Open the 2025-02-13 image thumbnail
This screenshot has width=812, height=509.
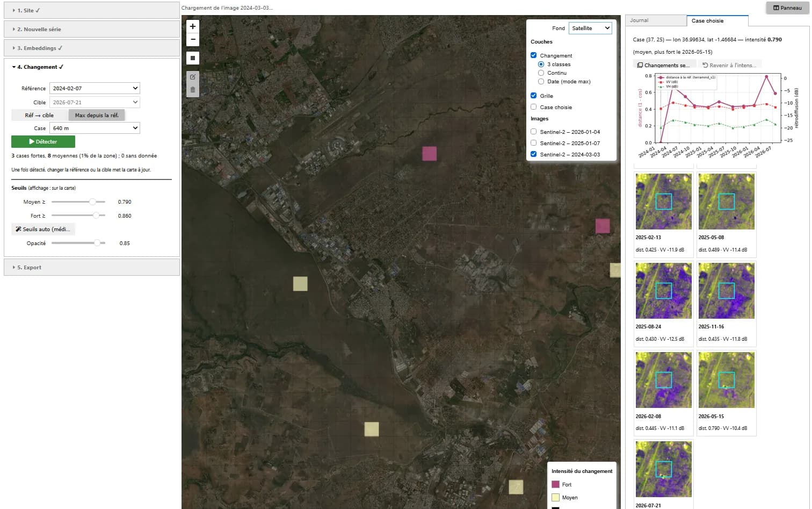[664, 202]
